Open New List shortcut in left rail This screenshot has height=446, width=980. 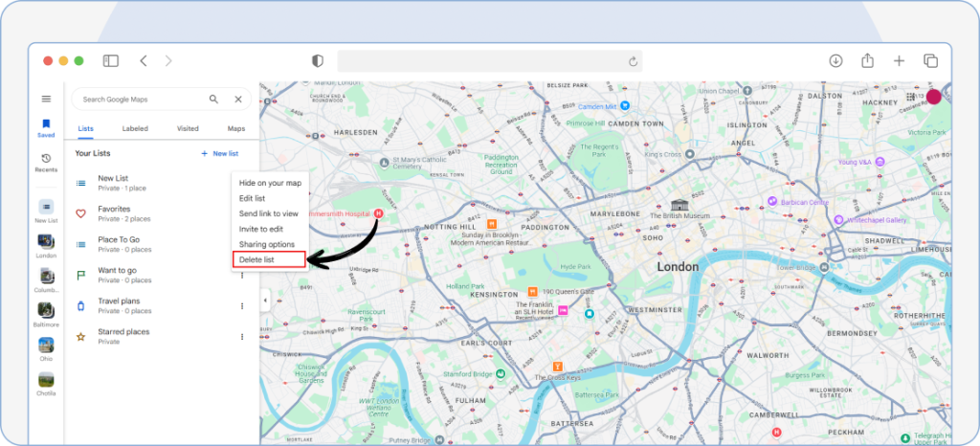coord(46,207)
